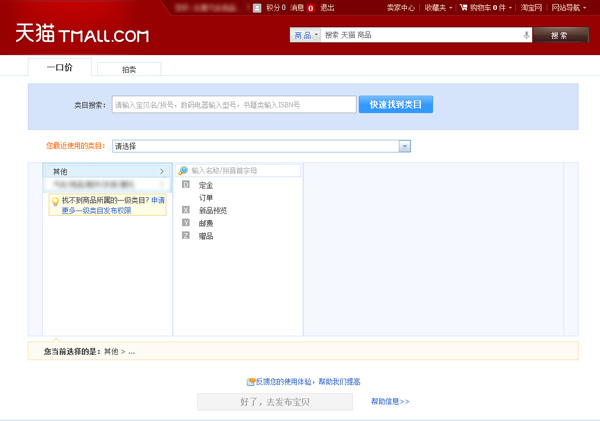Expand the 网站导航 menu
Image resolution: width=600 pixels, height=421 pixels.
569,8
